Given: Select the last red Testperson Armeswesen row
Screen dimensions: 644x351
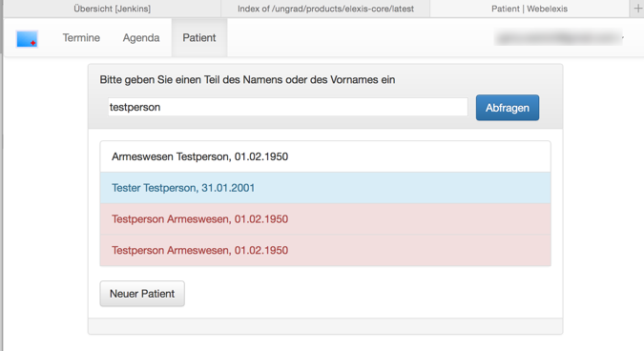Looking at the screenshot, I should [325, 250].
